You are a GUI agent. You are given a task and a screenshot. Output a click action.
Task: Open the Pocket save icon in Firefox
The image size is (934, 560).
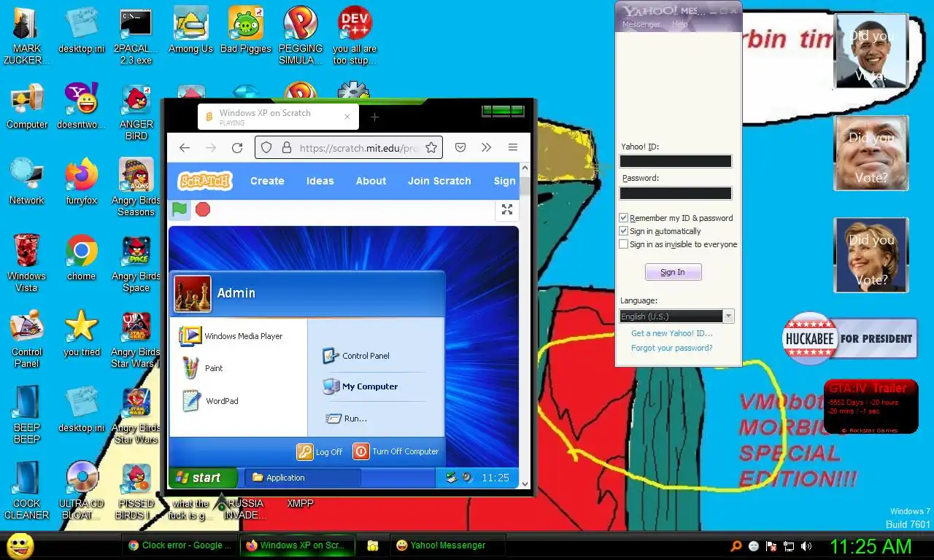pyautogui.click(x=460, y=147)
